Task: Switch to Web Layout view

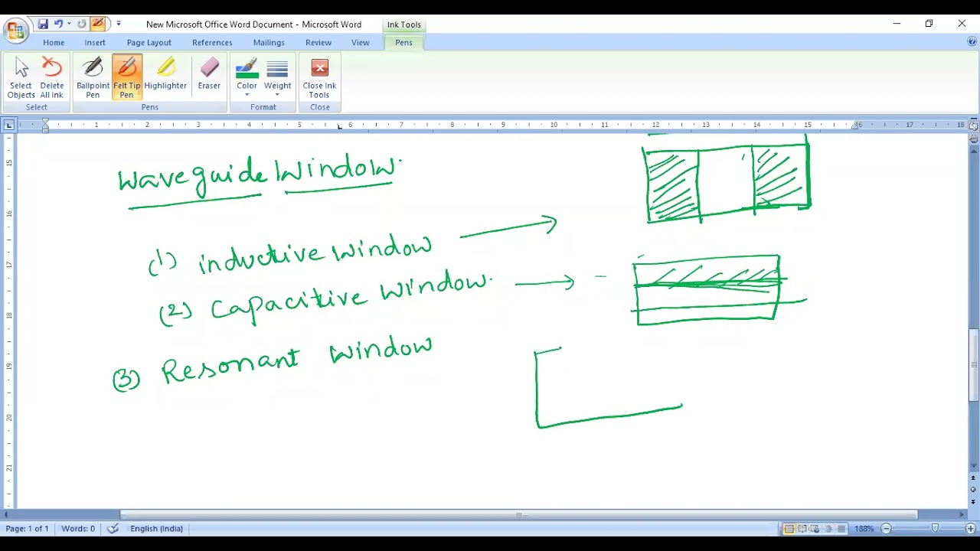Action: 815,529
